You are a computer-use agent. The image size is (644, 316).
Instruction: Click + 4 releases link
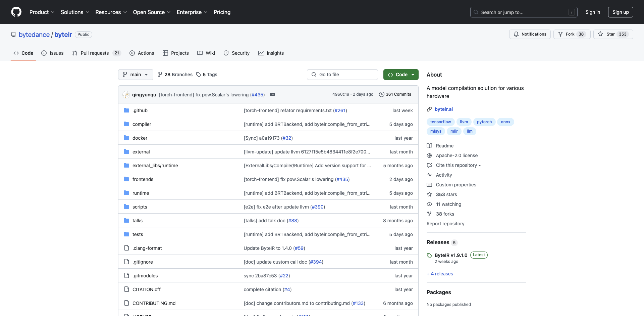pyautogui.click(x=440, y=274)
